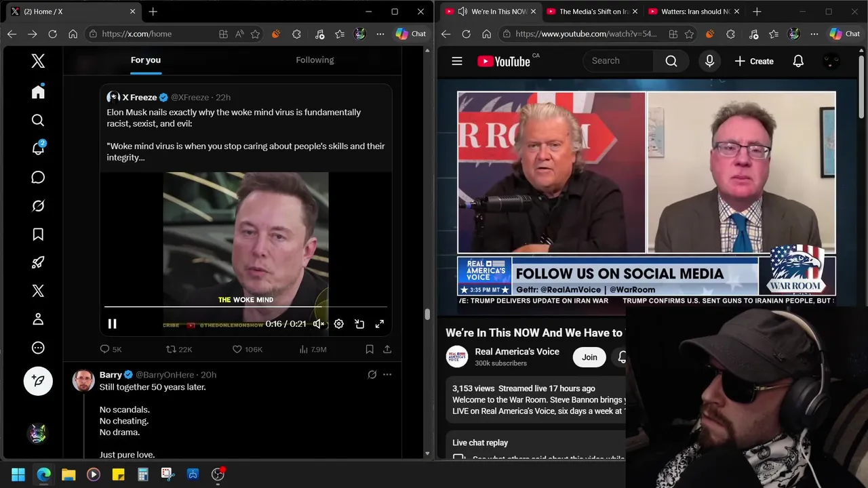The width and height of the screenshot is (868, 488).
Task: Favorite x.com page with star icon
Action: tap(255, 34)
